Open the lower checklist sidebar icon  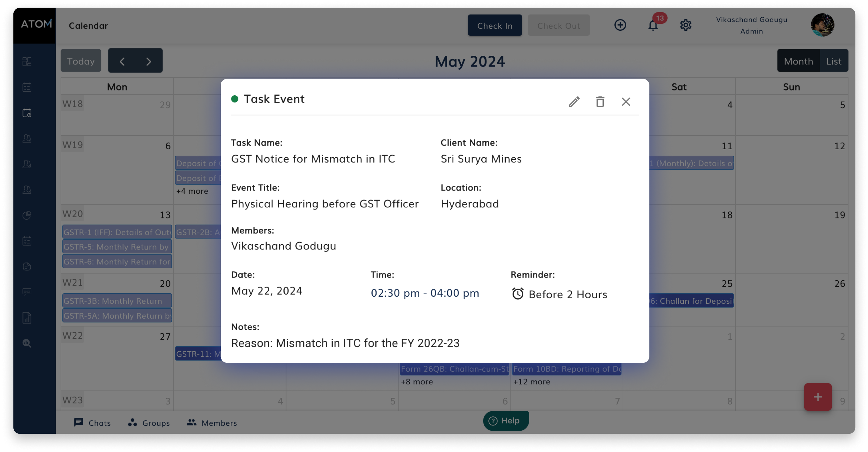(27, 241)
